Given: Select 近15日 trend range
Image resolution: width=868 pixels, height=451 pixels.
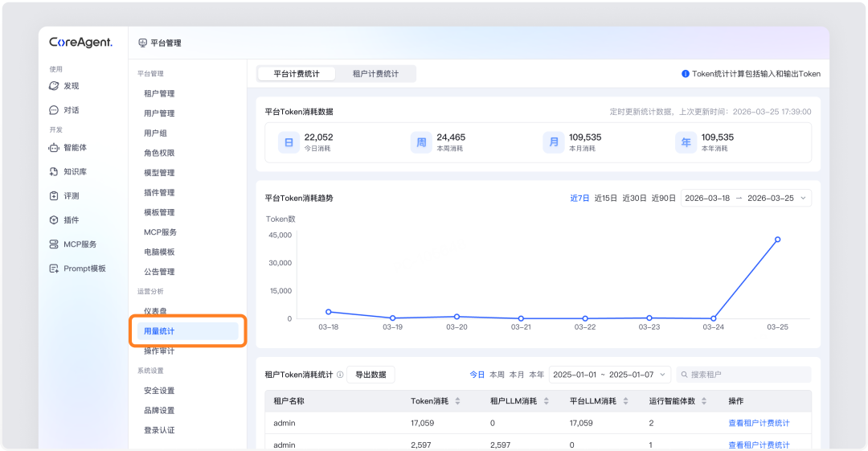Looking at the screenshot, I should point(606,199).
